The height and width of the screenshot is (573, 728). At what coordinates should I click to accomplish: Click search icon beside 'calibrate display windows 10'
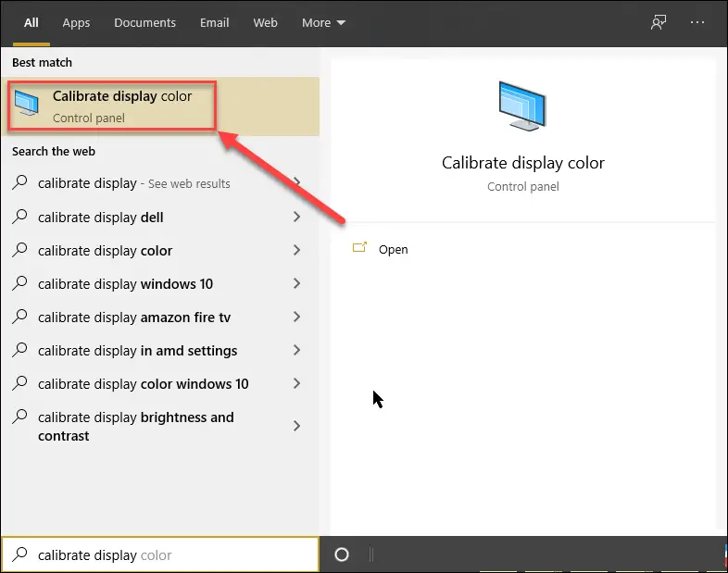20,283
